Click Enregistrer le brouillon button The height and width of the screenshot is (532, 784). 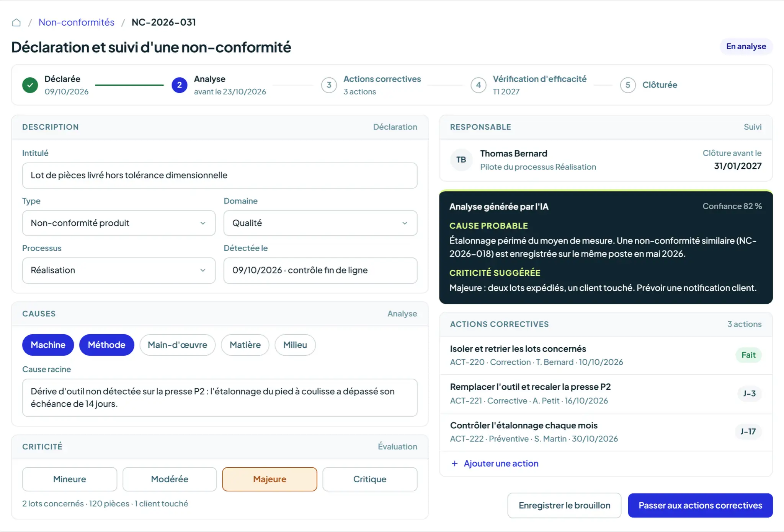click(564, 506)
